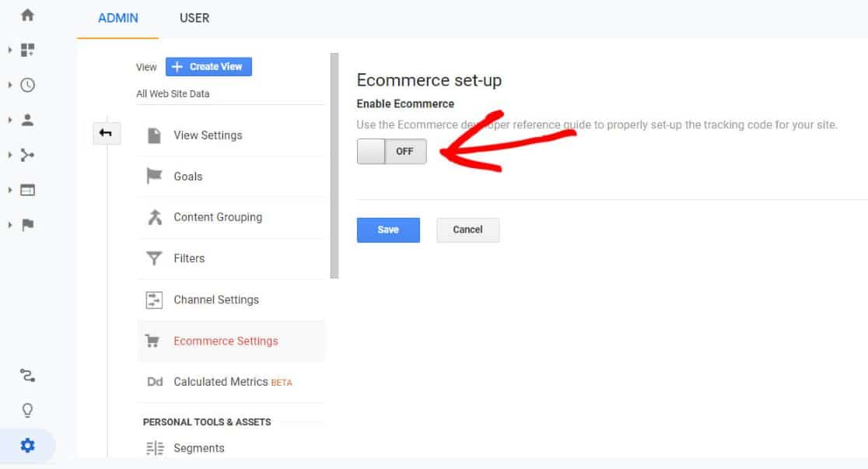Click the Cancel button
868x469 pixels.
[x=467, y=229]
